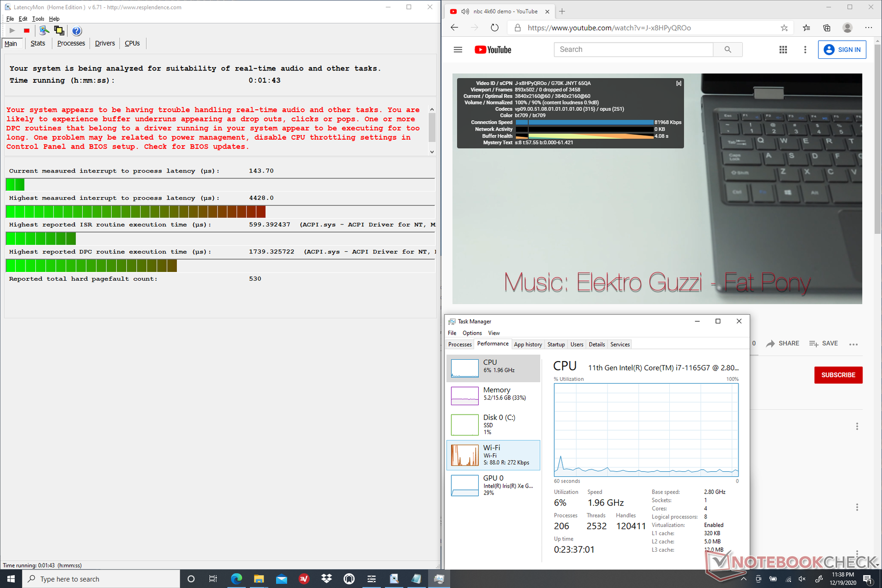Switch to Task Manager Services tab

620,344
